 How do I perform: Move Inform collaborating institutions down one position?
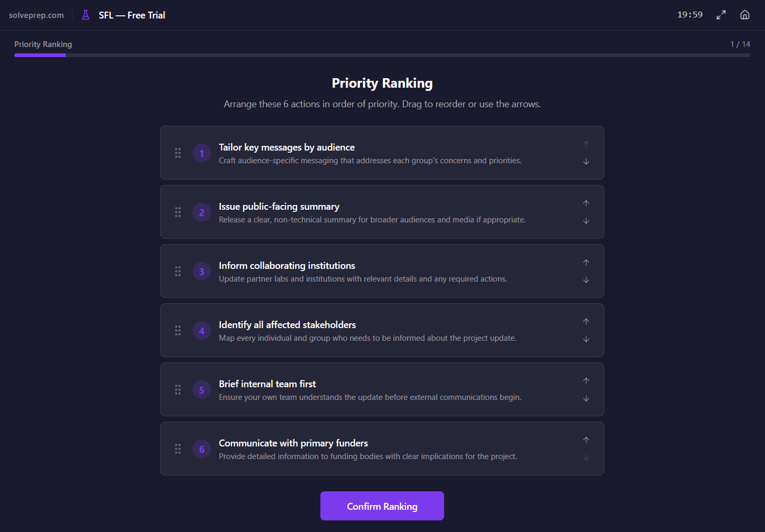point(586,280)
